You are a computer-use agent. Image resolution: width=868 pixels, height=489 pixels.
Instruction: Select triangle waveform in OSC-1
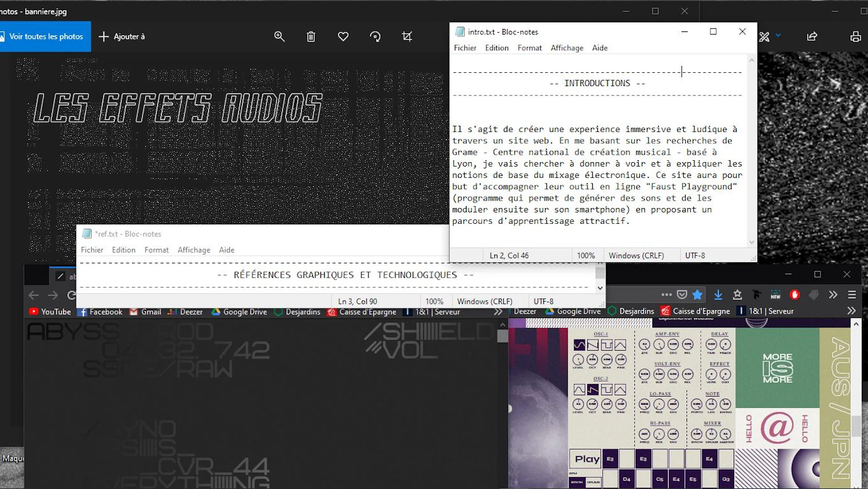pos(621,345)
